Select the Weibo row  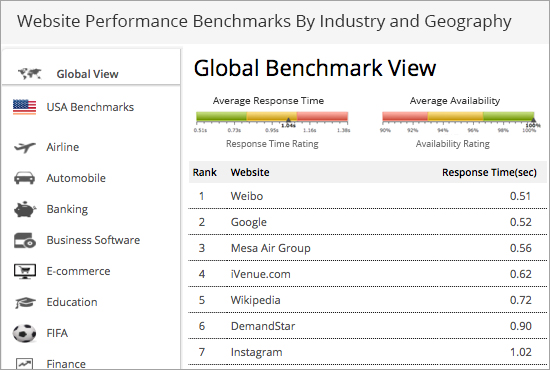coord(368,196)
